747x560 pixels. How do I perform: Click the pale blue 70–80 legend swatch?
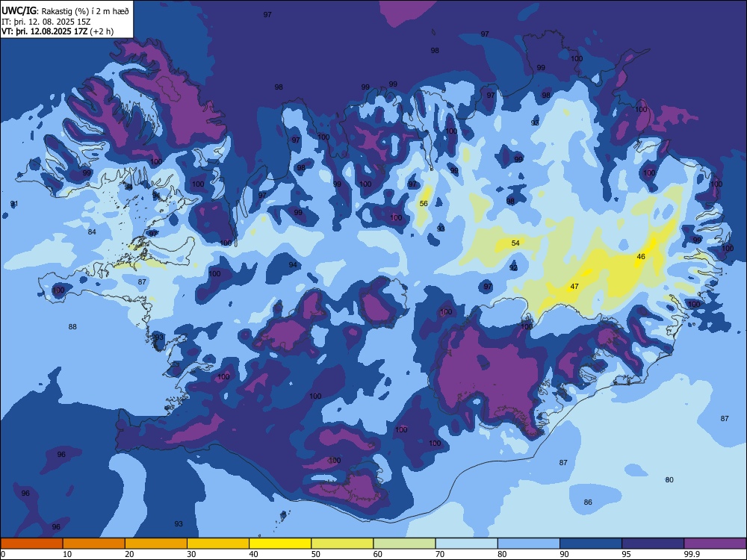pos(466,544)
